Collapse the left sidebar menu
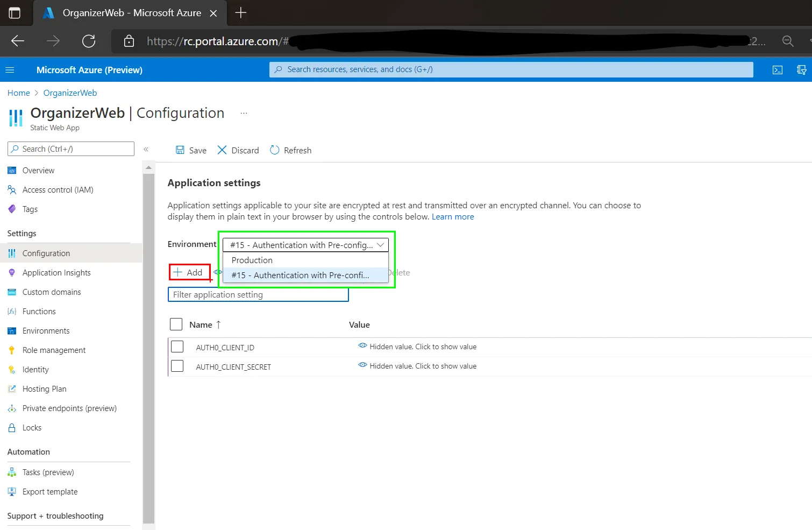Viewport: 812px width, 530px height. click(x=146, y=149)
